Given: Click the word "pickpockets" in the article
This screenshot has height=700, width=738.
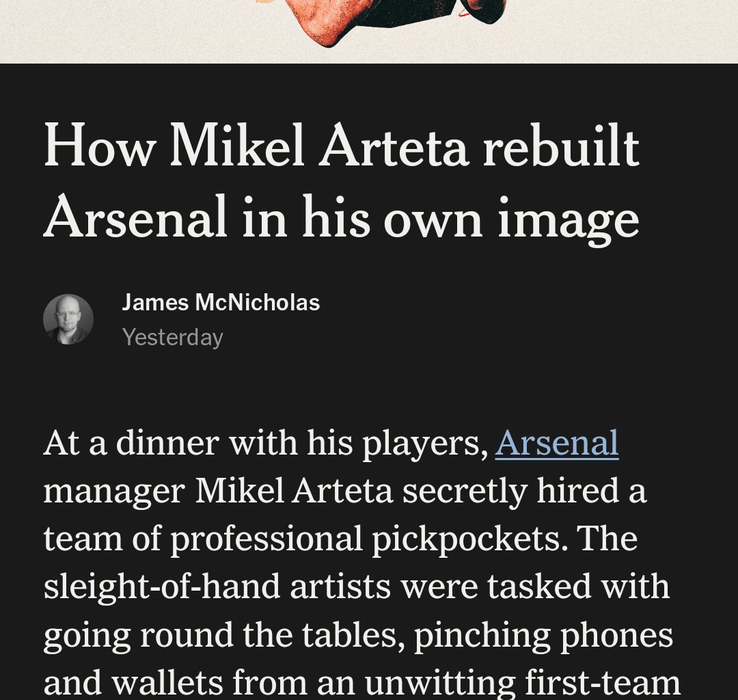Looking at the screenshot, I should coord(467,539).
